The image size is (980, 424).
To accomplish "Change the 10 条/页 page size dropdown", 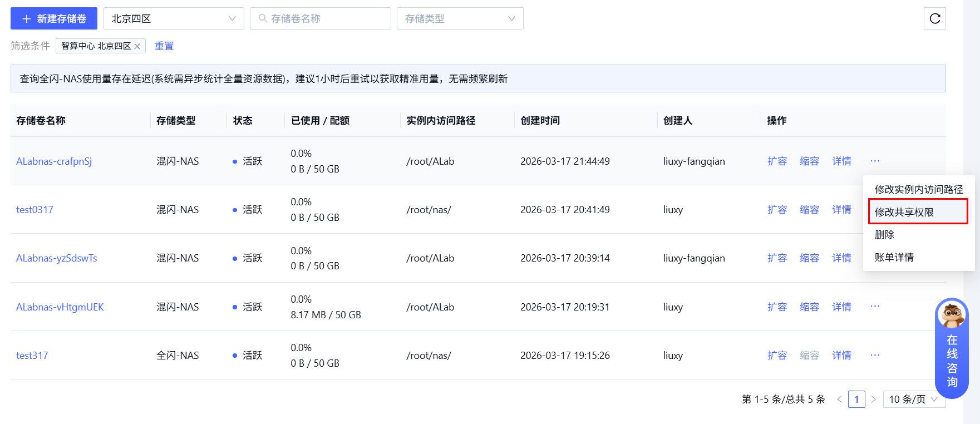I will coord(914,399).
